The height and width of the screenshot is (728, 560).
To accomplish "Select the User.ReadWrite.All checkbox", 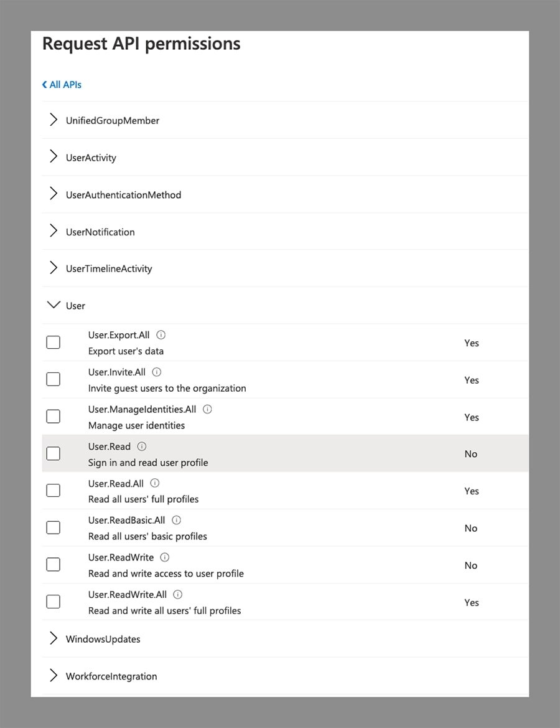I will click(x=53, y=602).
